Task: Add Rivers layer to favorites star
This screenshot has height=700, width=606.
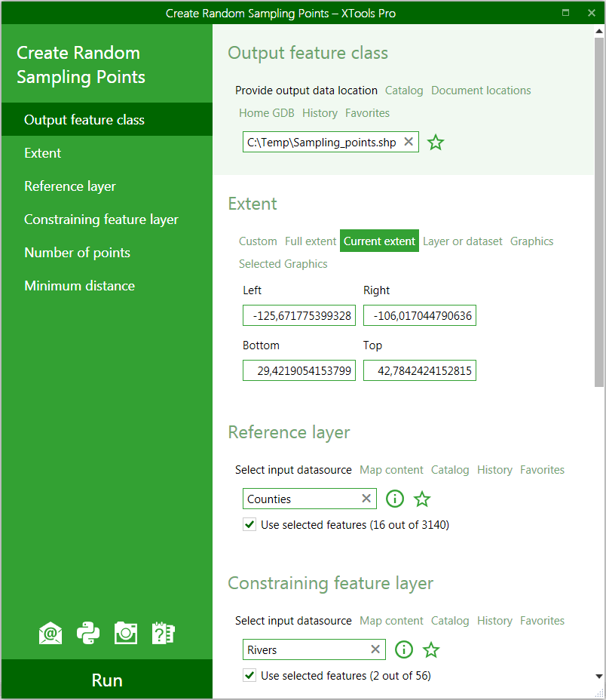Action: pos(431,650)
